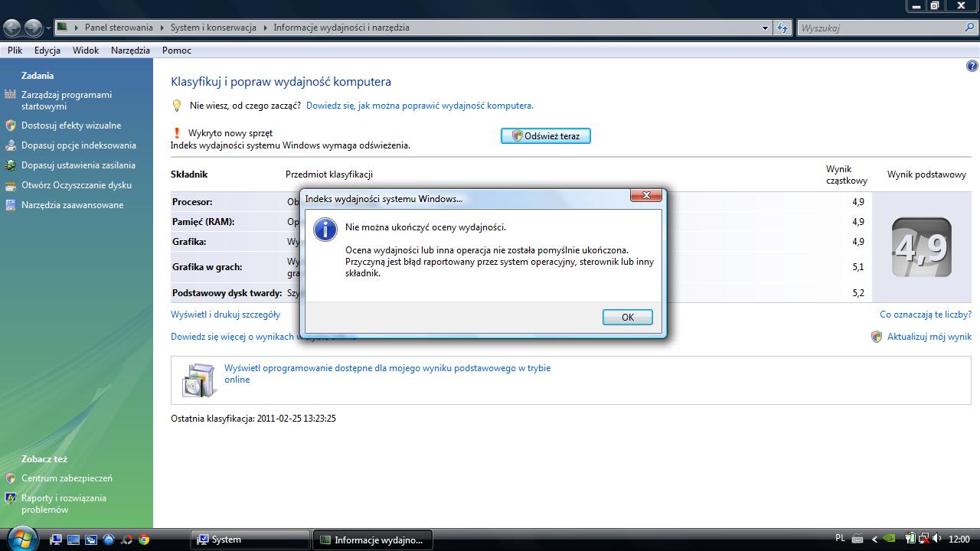Show hidden tray icons with the arrow
The height and width of the screenshot is (551, 980).
pos(874,539)
